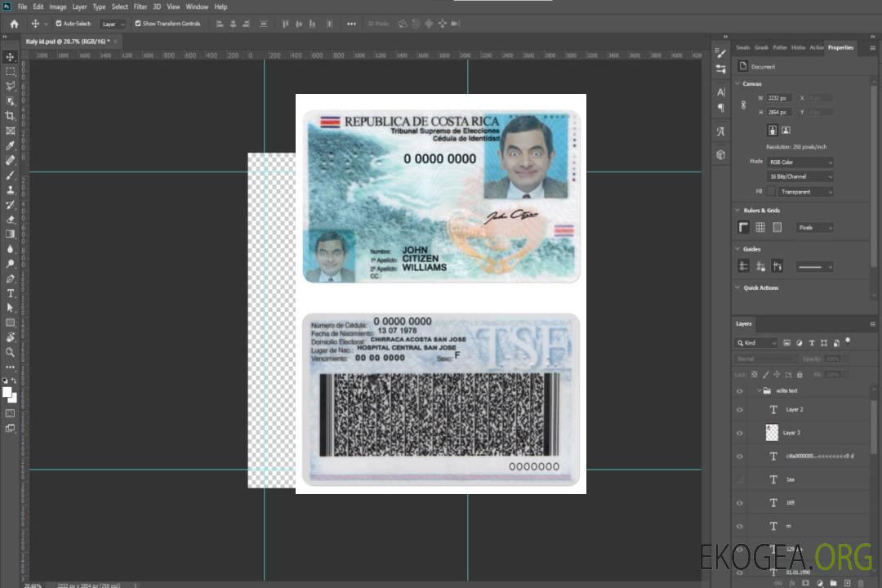Choose the Eraser tool
This screenshot has width=882, height=588.
(11, 219)
